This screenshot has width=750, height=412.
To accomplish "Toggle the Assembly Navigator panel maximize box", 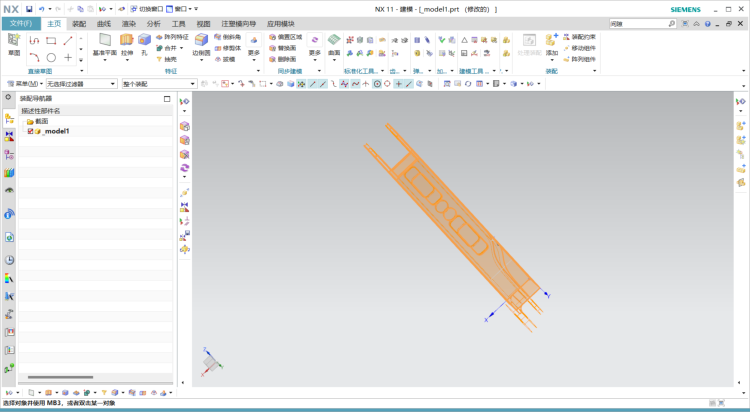I will point(167,99).
